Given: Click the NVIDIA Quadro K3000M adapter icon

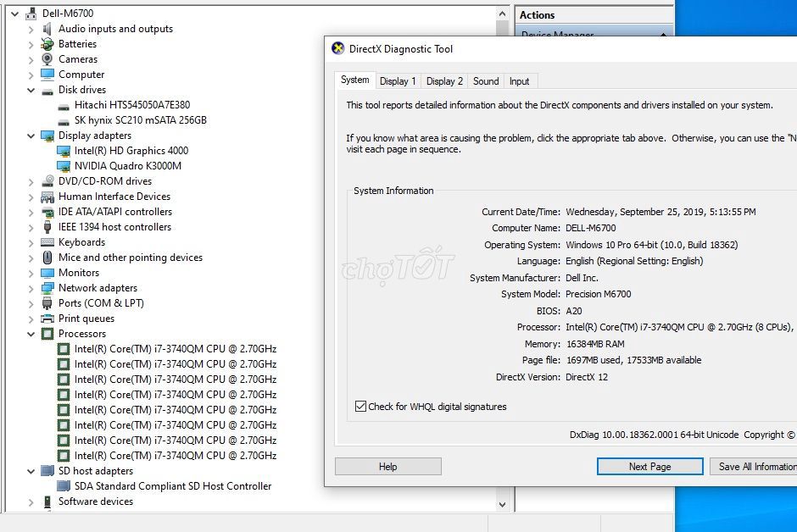Looking at the screenshot, I should (x=64, y=167).
